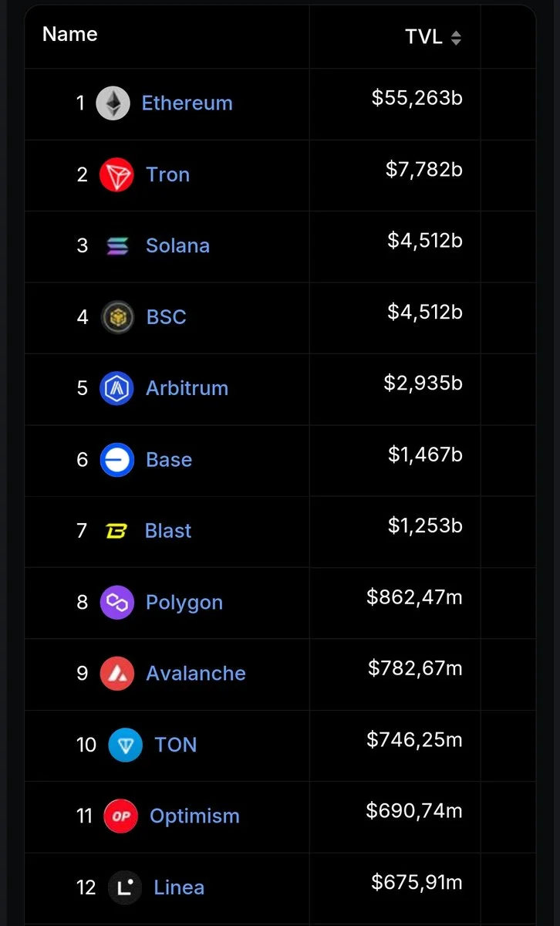Open the Arbitrum chain link
This screenshot has width=560, height=926.
187,388
